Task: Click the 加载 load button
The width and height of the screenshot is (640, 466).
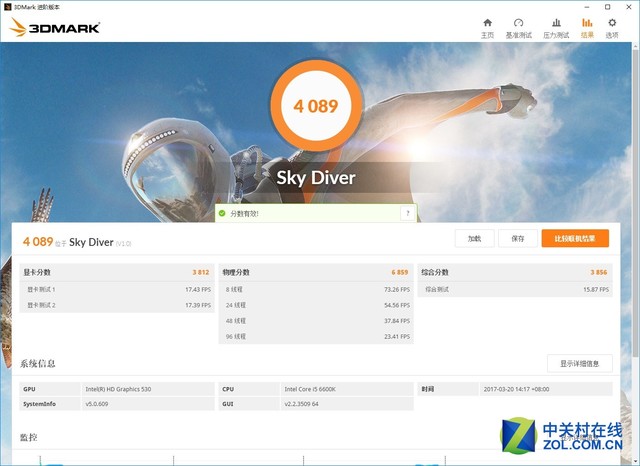Action: (x=474, y=239)
